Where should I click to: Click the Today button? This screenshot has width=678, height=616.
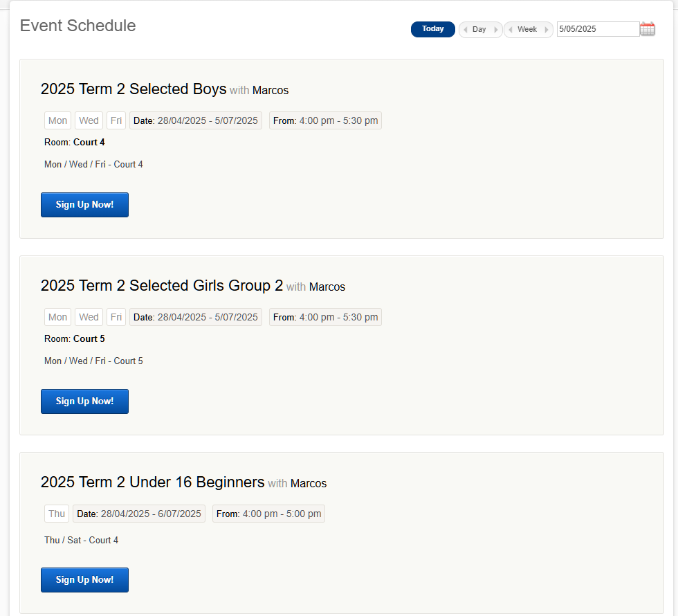pyautogui.click(x=433, y=29)
